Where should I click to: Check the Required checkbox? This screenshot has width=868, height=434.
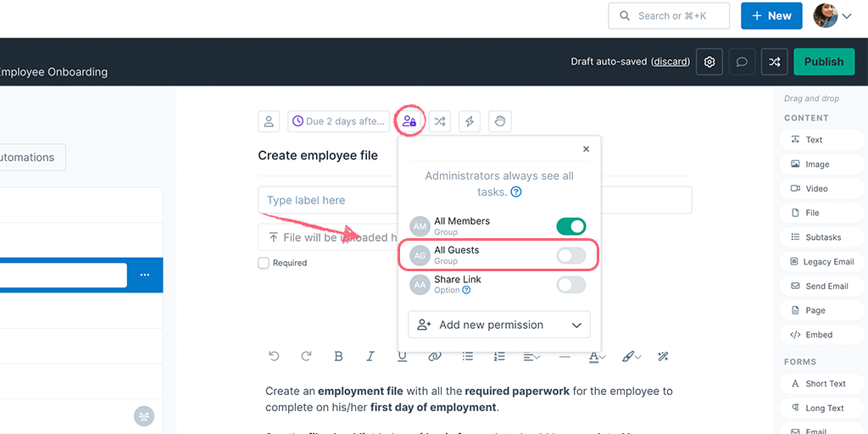[264, 263]
